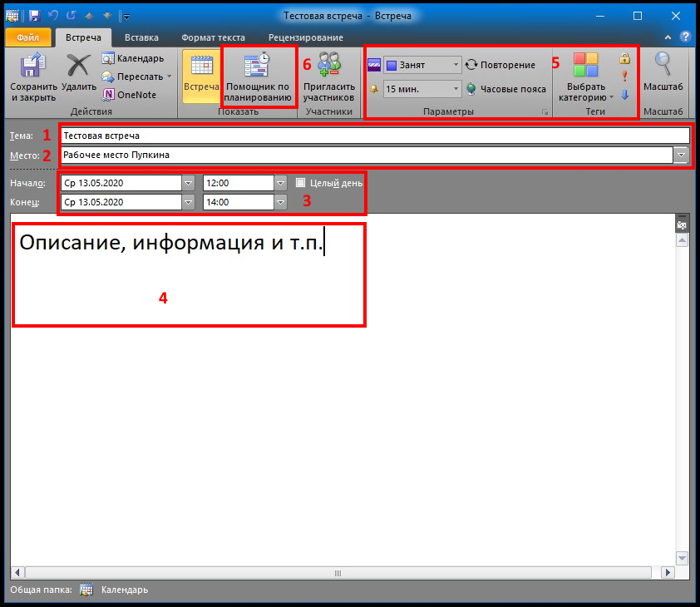
Task: Open the File (Файл) menu
Action: coord(28,37)
